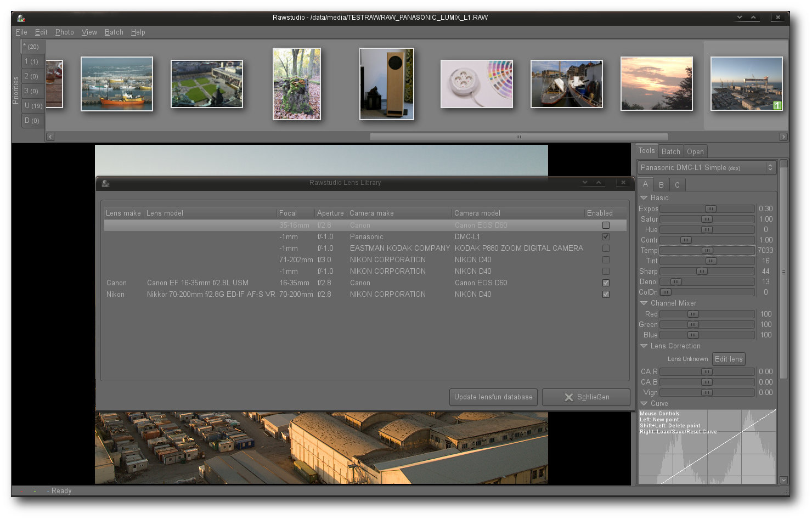Show deleted D (0) photos tab
This screenshot has height=519, width=812.
coord(33,120)
